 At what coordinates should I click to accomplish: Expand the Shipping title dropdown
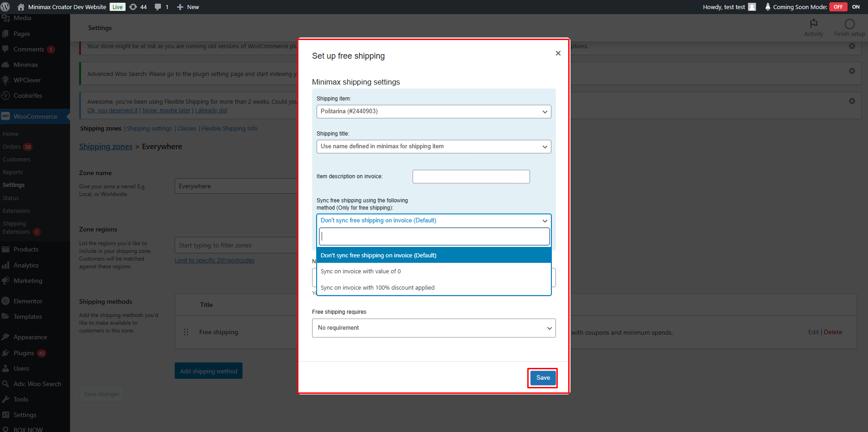pos(434,146)
